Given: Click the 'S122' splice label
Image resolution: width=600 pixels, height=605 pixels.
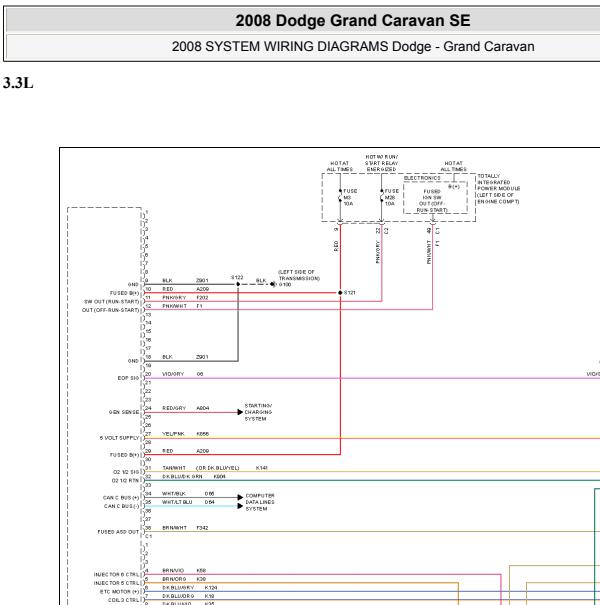Looking at the screenshot, I should pyautogui.click(x=237, y=277).
